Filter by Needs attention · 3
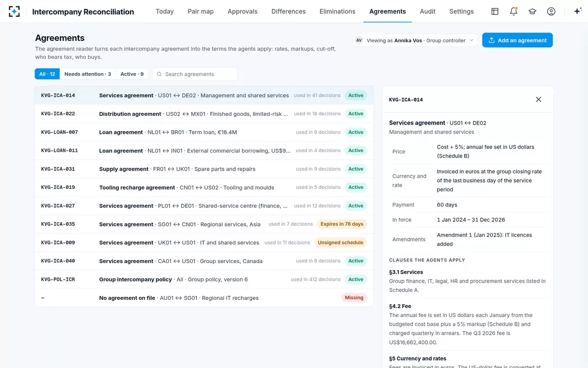588x368 pixels. coord(88,74)
